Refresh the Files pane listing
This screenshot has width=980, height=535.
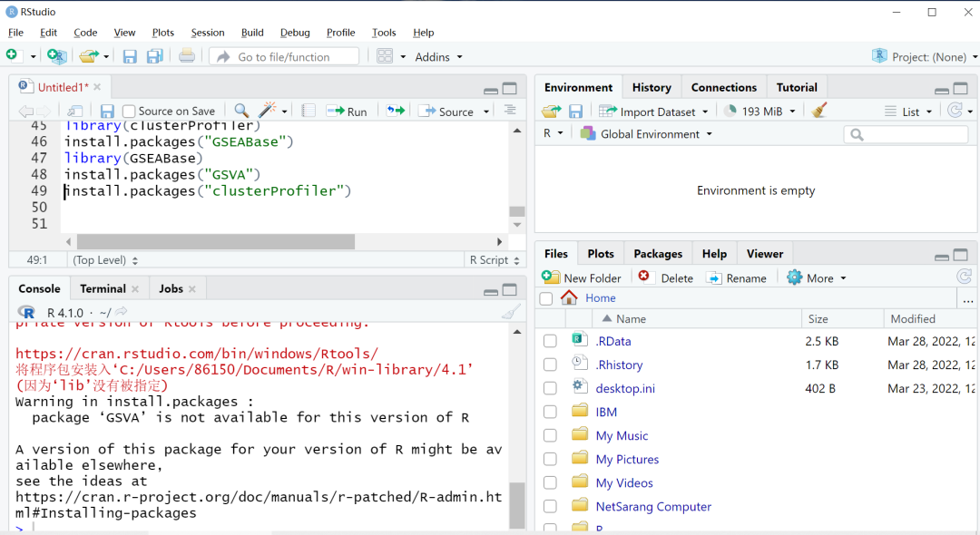[x=965, y=277]
